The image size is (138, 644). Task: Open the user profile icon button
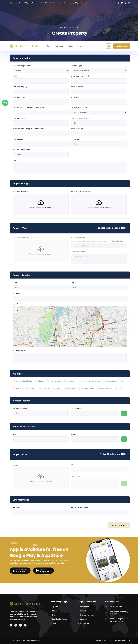coord(108,46)
